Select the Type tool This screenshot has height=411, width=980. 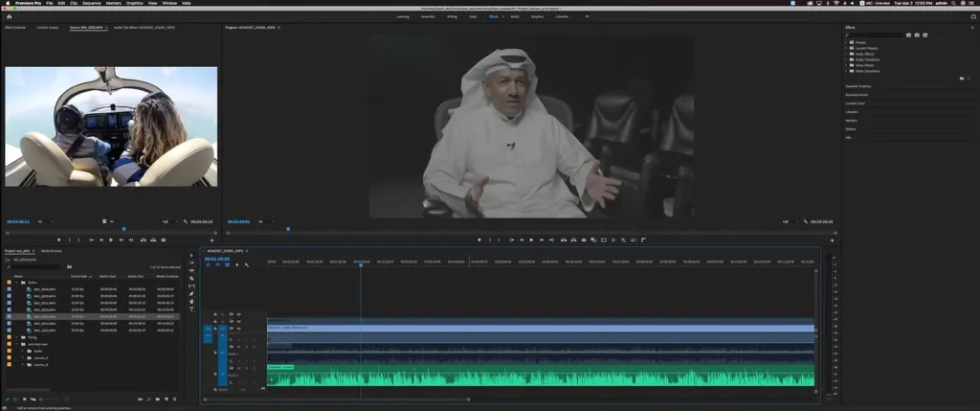191,309
